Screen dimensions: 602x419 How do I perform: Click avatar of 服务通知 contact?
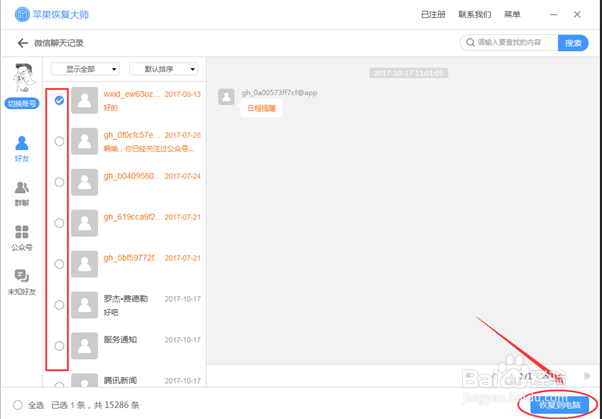pos(84,346)
